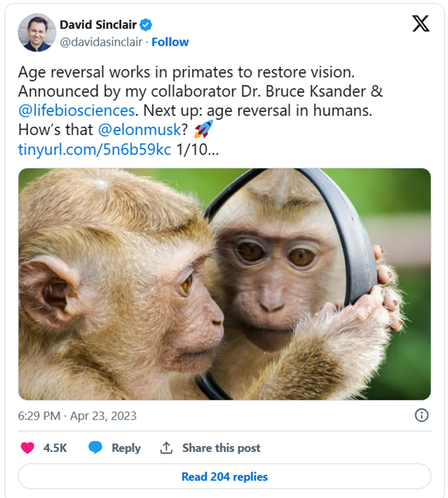Click David Sinclair's profile avatar
The height and width of the screenshot is (498, 448).
tap(37, 32)
